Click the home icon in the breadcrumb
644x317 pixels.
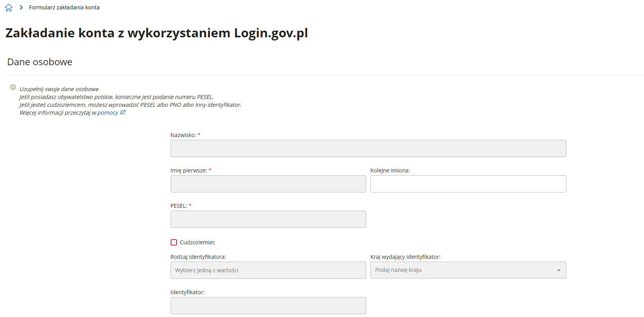pyautogui.click(x=9, y=8)
